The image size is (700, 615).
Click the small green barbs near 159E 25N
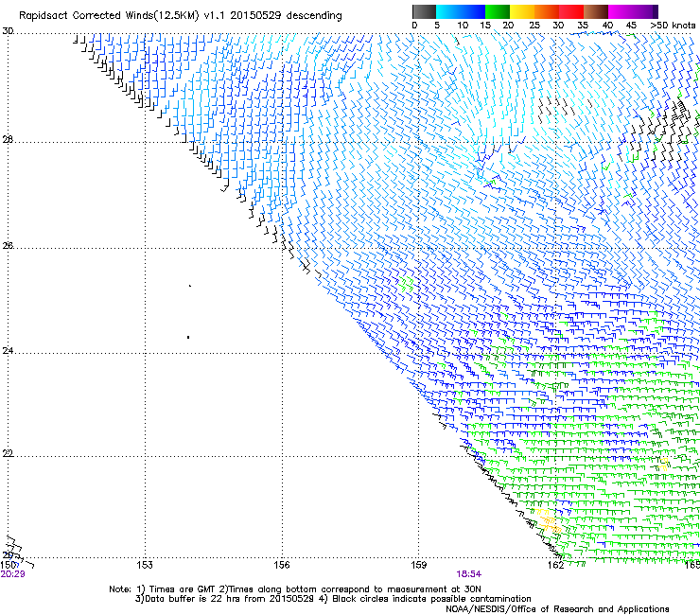pos(406,285)
